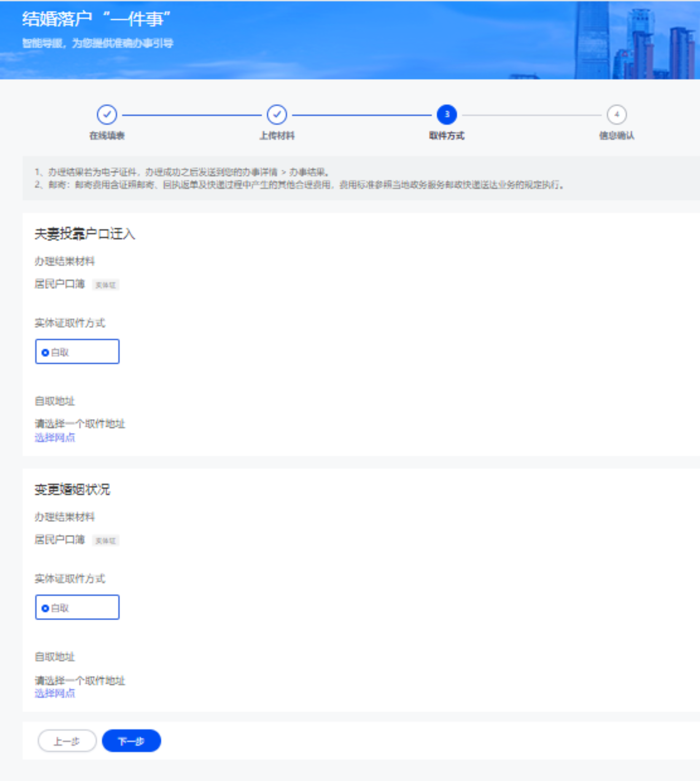The image size is (700, 781).
Task: Select 自取 radio under 变更婚姻状况
Action: point(46,608)
